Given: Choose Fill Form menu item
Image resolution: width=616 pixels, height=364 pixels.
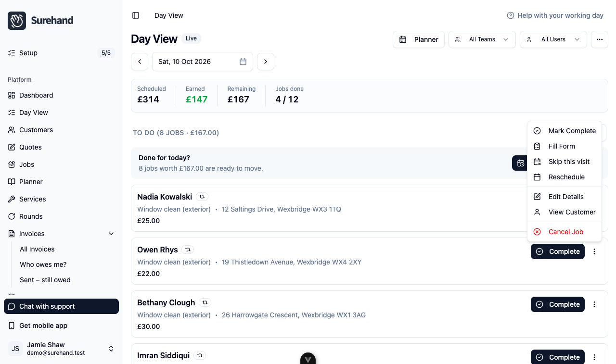Looking at the screenshot, I should (565, 146).
